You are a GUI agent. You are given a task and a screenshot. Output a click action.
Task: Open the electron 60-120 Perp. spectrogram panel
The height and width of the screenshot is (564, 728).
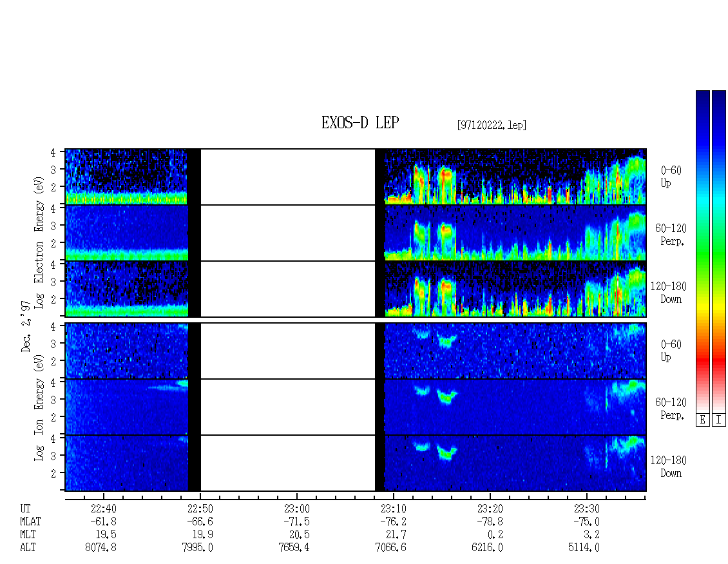coord(356,233)
